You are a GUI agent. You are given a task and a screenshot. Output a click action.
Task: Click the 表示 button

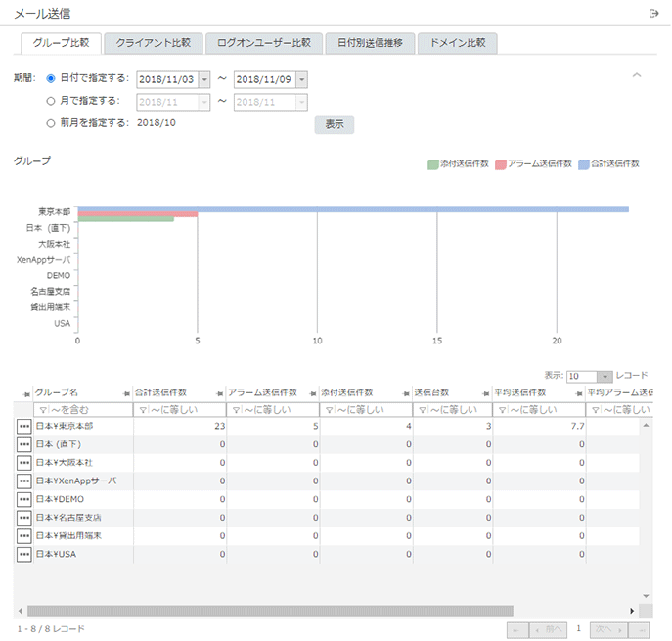coord(334,125)
